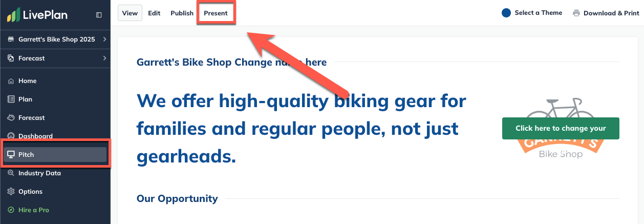Expand the Forecast chevron at top of sidebar
Screen dimensions: 644x224
104,58
